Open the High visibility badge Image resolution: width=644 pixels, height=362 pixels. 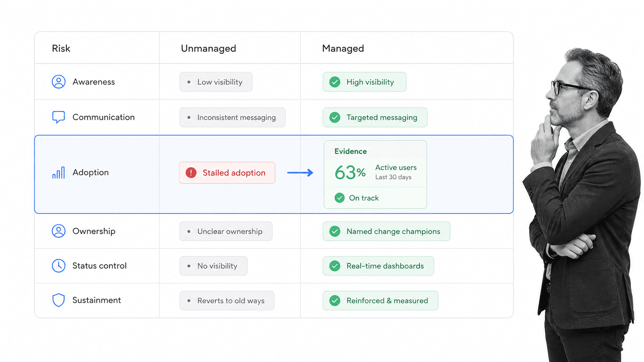tap(364, 82)
